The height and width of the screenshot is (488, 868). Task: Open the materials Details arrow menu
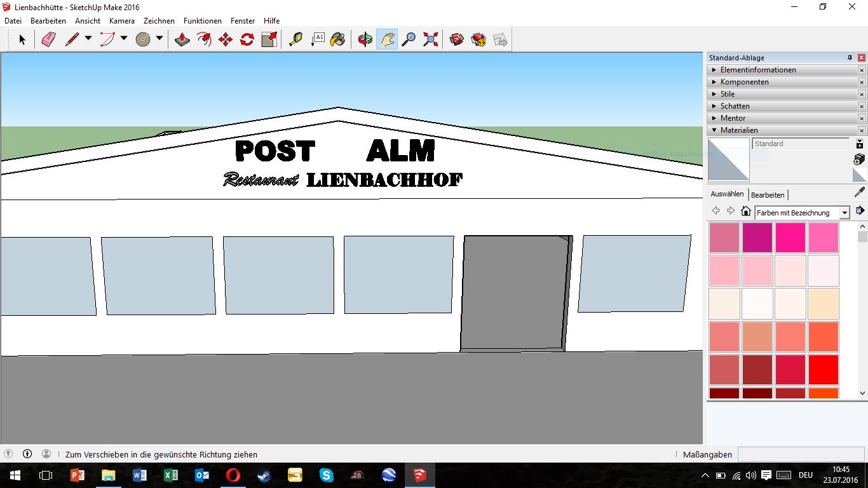coord(860,211)
